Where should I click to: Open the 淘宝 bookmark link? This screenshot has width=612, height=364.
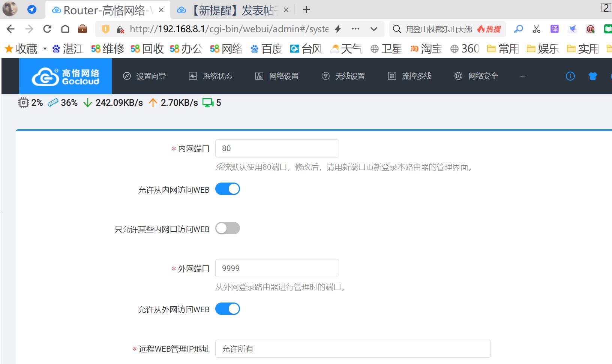click(x=426, y=49)
